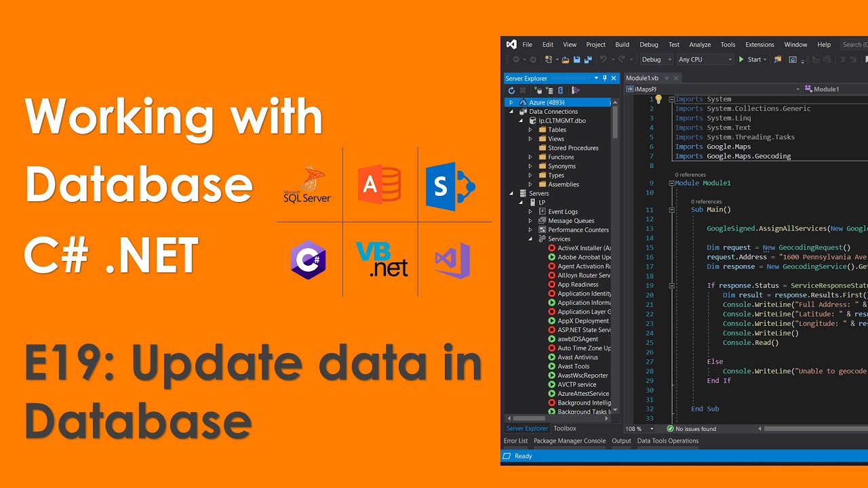Expand the Views folder
868x488 pixels.
point(531,138)
